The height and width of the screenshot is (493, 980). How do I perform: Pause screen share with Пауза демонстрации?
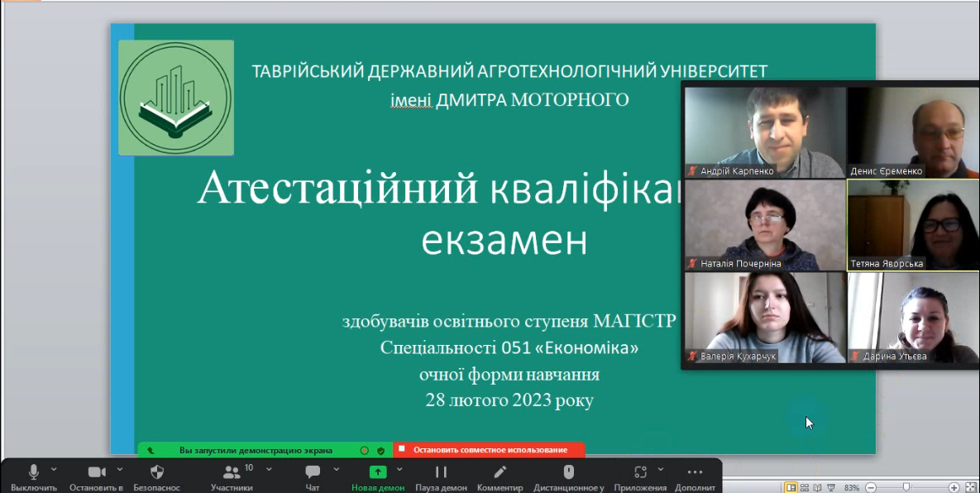[442, 477]
